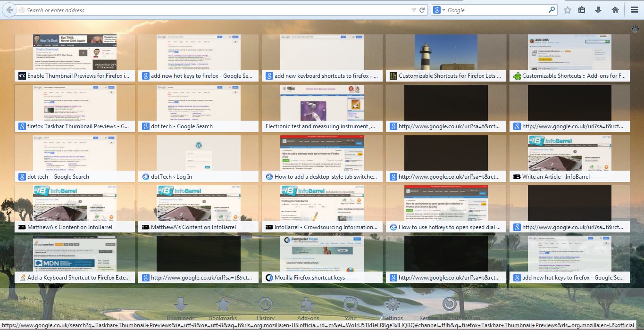The image size is (644, 330).
Task: Go back with the back arrow button
Action: [9, 10]
